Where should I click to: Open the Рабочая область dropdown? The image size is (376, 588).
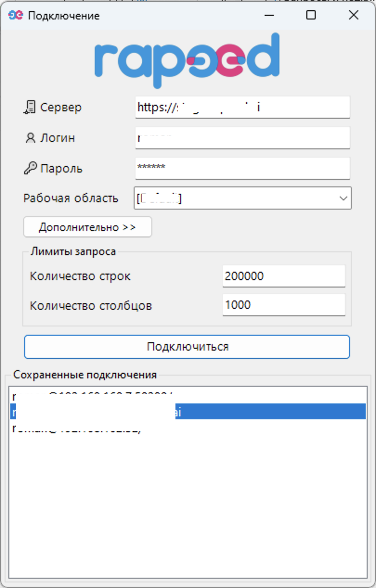[243, 198]
